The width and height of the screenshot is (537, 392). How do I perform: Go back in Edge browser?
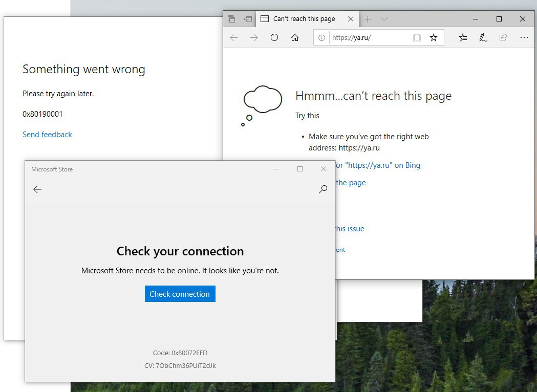pyautogui.click(x=233, y=38)
